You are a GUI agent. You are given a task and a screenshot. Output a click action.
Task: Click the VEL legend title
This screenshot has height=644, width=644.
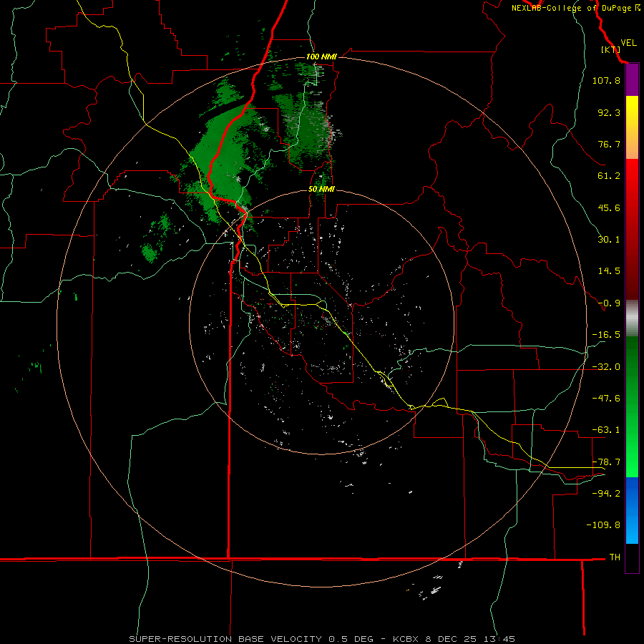coord(628,43)
